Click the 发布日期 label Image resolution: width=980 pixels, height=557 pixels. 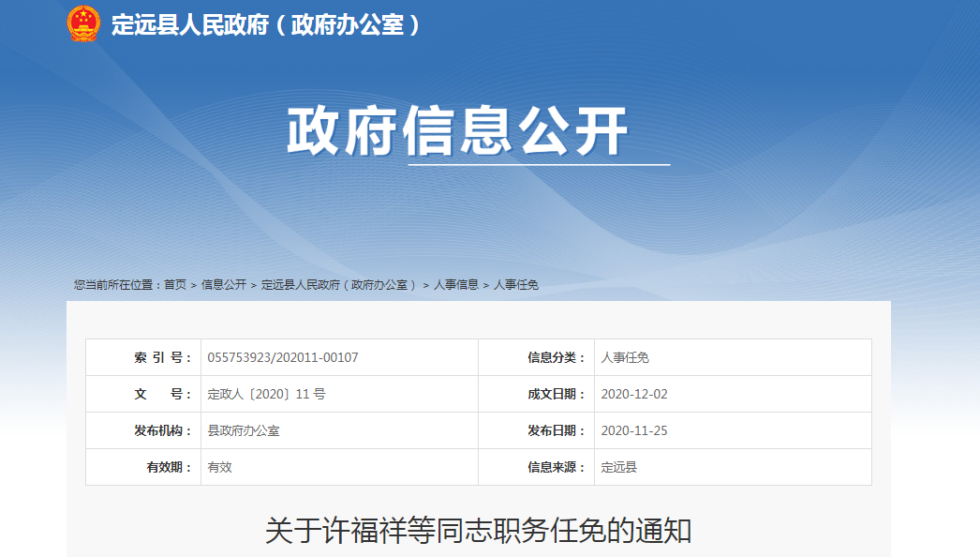[x=557, y=430]
